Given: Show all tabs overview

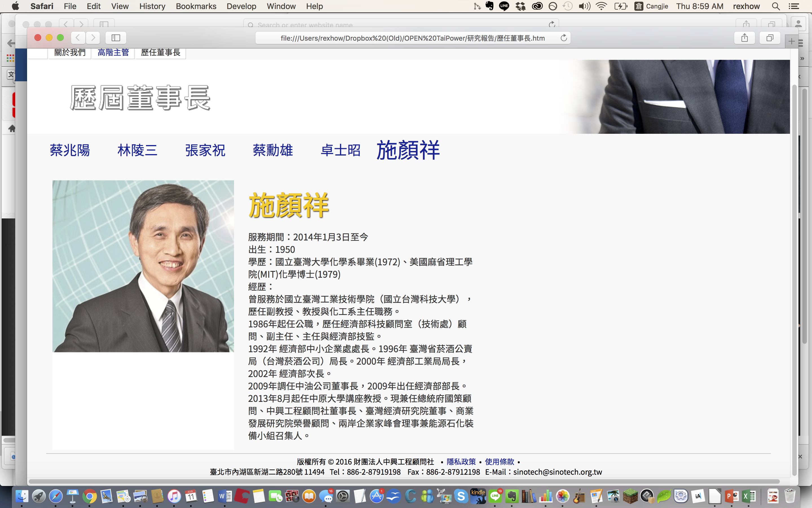Looking at the screenshot, I should [770, 38].
